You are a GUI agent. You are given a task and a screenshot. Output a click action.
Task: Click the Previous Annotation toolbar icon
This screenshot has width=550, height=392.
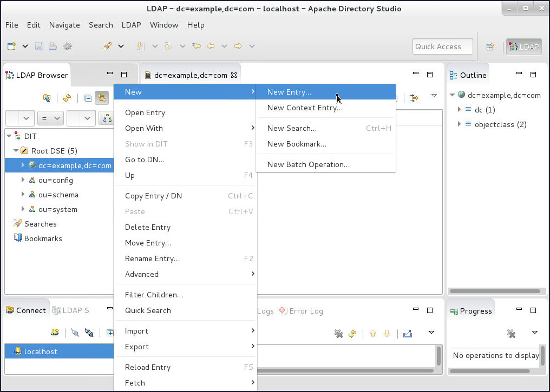click(168, 46)
